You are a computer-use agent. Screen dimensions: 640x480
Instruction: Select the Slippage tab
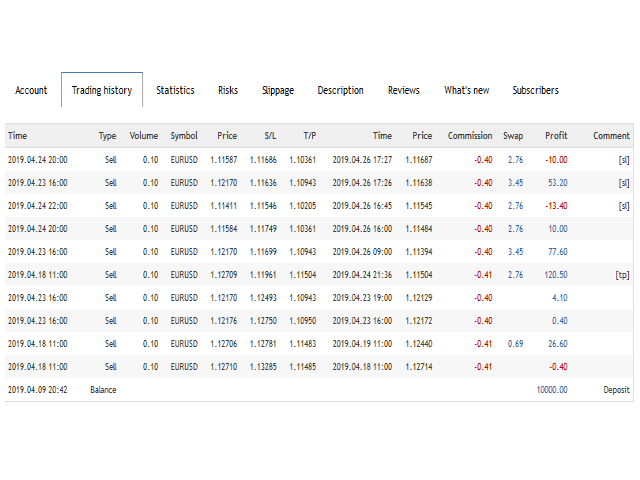pos(278,90)
